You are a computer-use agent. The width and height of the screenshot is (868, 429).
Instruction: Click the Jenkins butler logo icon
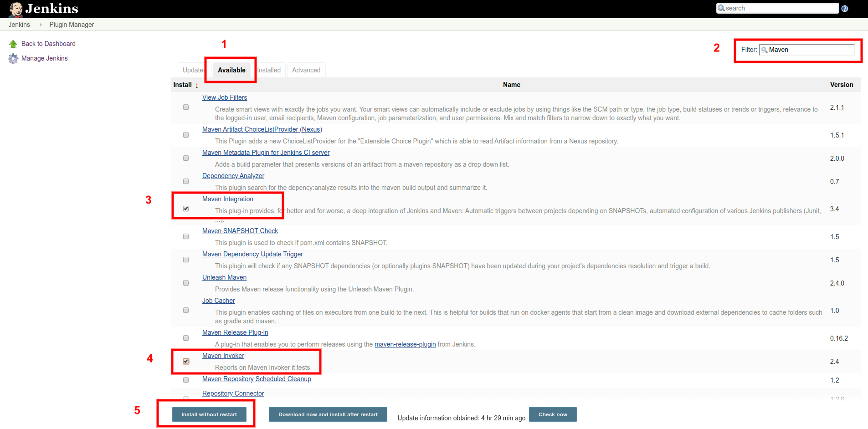(16, 10)
